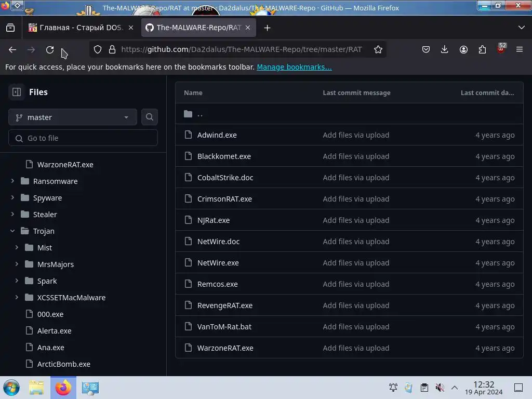Image resolution: width=532 pixels, height=399 pixels.
Task: Open Blackkomet.exe file link
Action: tap(224, 156)
